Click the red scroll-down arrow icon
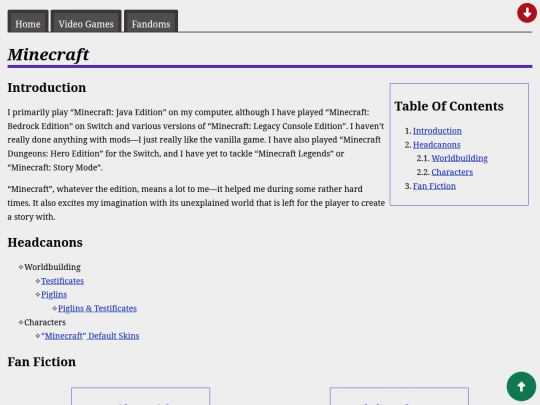The width and height of the screenshot is (540, 405). click(x=527, y=13)
